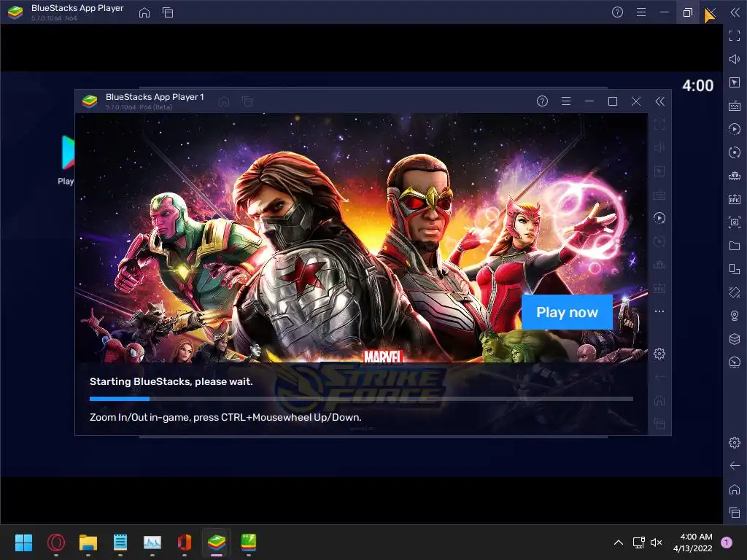
Task: Toggle Eco mode speedometer icon
Action: pos(734,362)
